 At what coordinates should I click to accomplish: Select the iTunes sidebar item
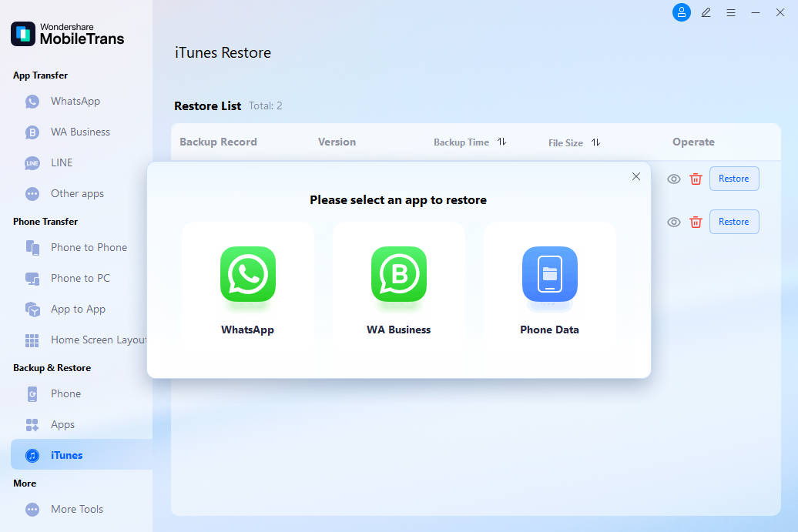82,455
